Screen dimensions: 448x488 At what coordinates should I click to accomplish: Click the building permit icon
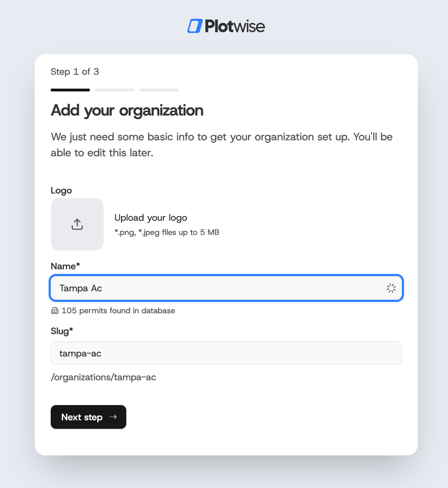coord(55,310)
